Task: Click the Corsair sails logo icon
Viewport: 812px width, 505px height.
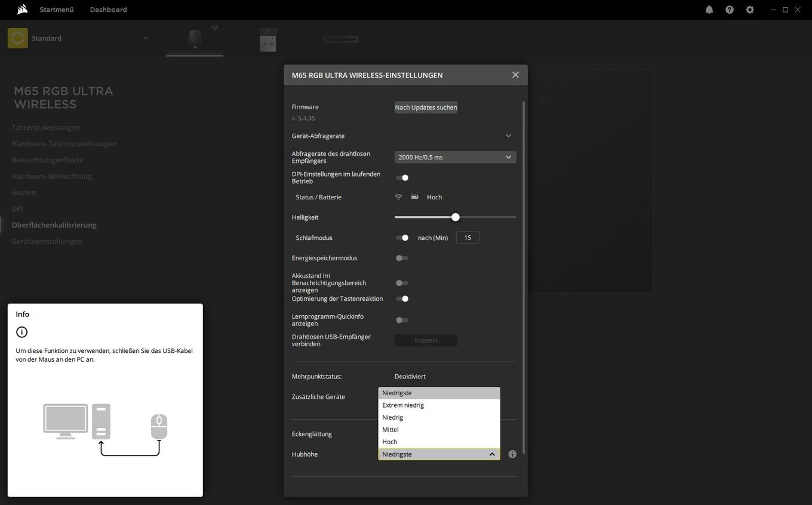Action: click(22, 10)
